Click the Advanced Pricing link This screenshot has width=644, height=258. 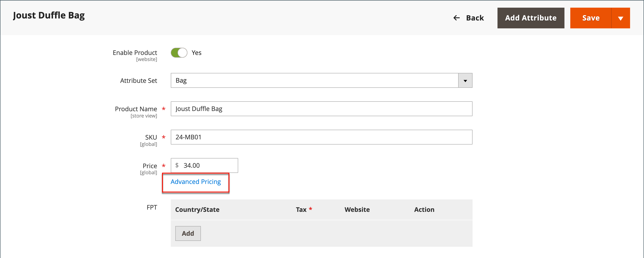[196, 181]
